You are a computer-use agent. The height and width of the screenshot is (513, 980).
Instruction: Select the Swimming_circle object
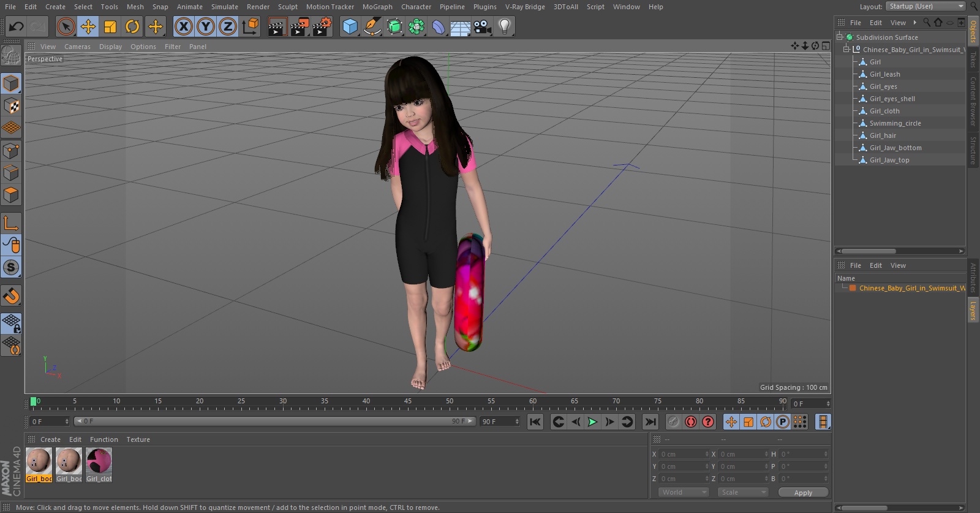tap(895, 123)
